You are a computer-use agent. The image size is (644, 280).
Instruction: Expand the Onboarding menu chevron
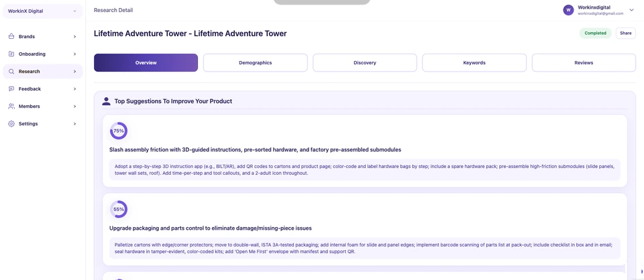point(74,54)
